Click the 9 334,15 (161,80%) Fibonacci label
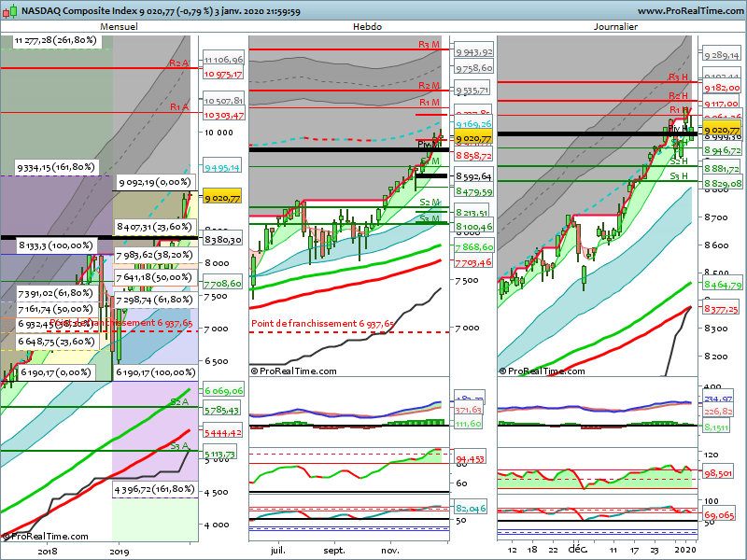The width and height of the screenshot is (747, 560). [56, 167]
